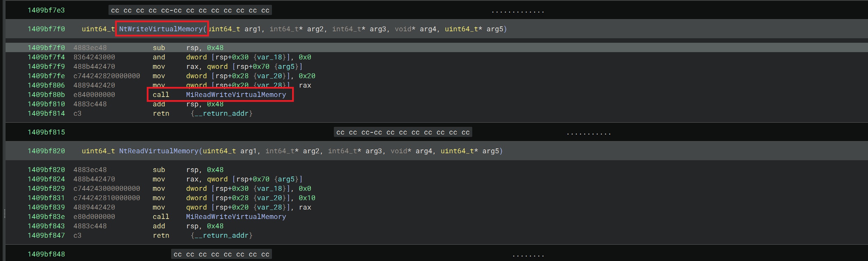Click constant 0x20 on line 1409bf7fe

(x=307, y=76)
